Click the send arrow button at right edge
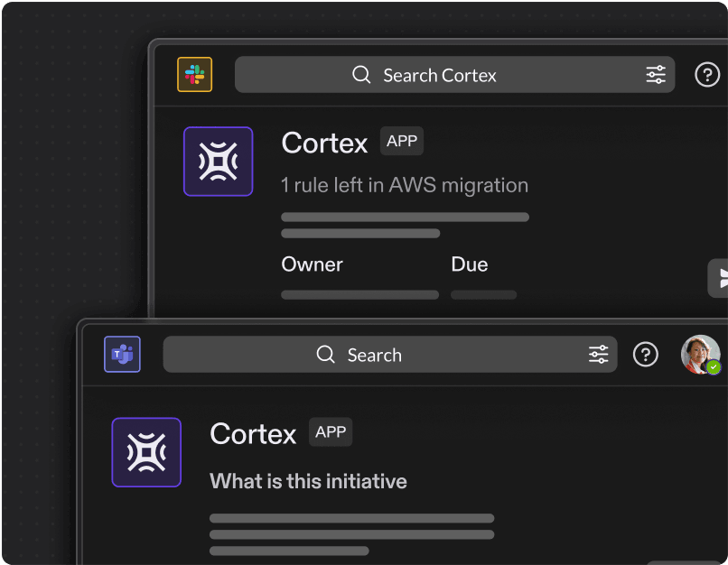 click(720, 278)
